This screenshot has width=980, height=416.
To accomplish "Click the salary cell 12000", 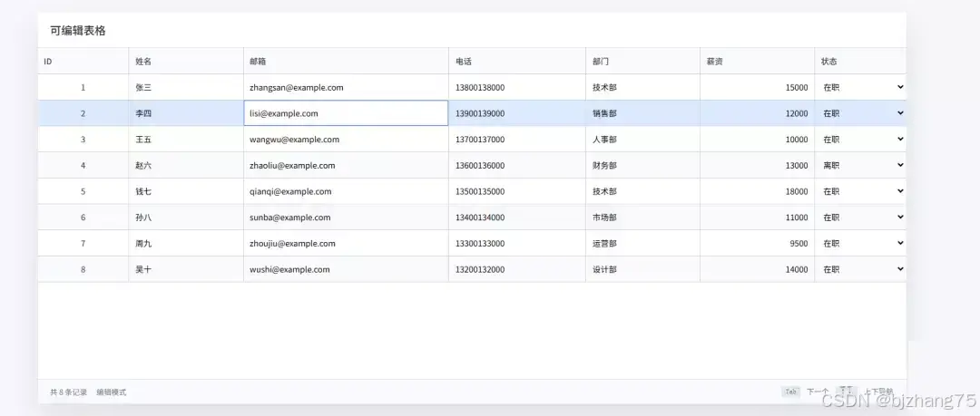I will pos(757,113).
